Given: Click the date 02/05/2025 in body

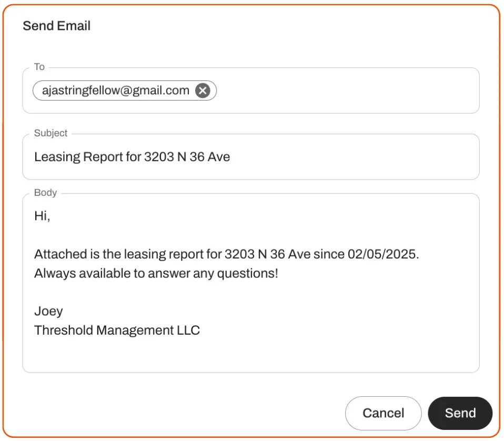Looking at the screenshot, I should click(x=382, y=254).
